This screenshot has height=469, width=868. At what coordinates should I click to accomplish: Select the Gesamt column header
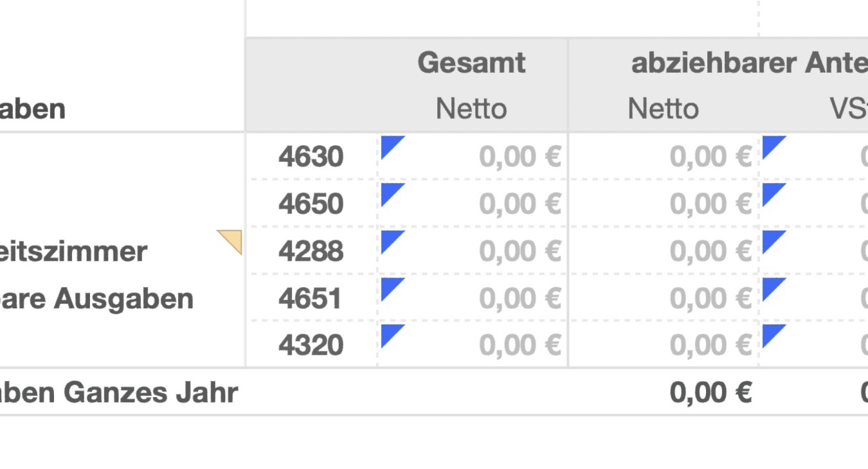click(x=471, y=62)
